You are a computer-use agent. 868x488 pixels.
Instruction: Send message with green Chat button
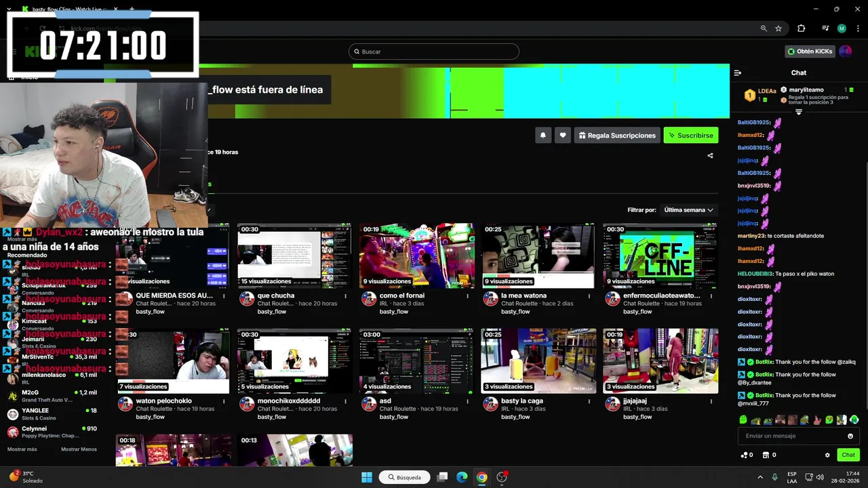(848, 455)
